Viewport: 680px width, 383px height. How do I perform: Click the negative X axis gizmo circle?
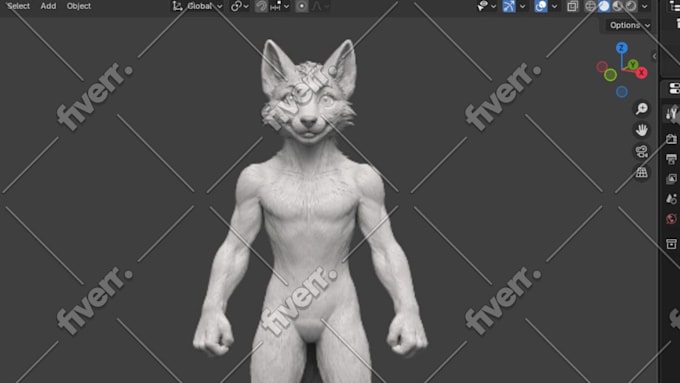[x=602, y=67]
